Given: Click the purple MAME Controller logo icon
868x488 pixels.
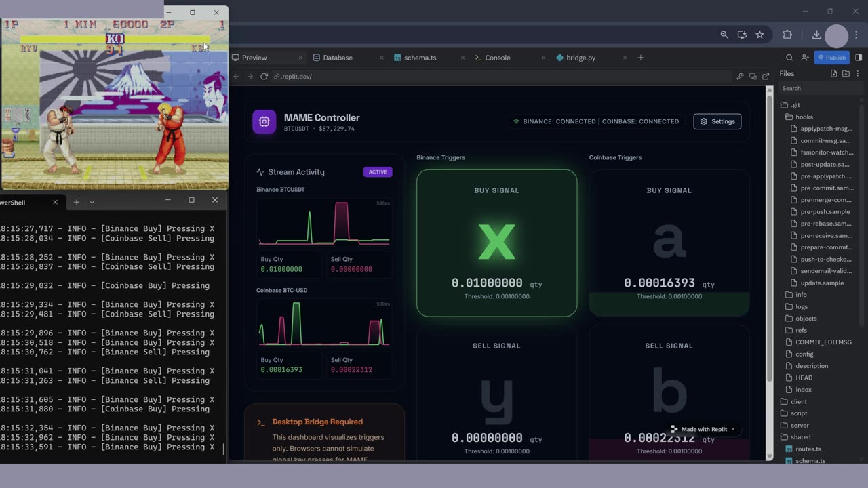Looking at the screenshot, I should point(264,122).
